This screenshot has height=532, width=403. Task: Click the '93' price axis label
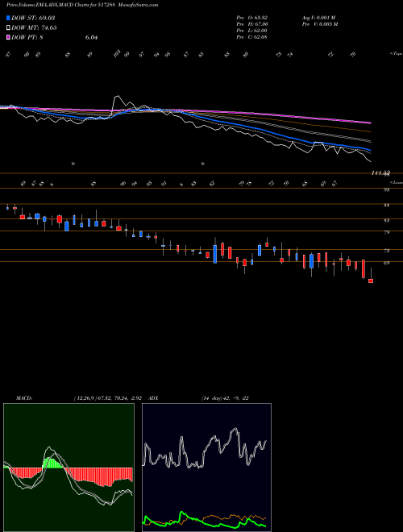point(386,190)
